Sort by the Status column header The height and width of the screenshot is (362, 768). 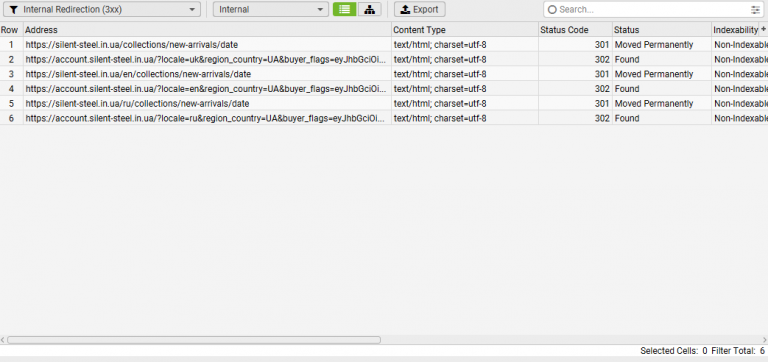[662, 30]
